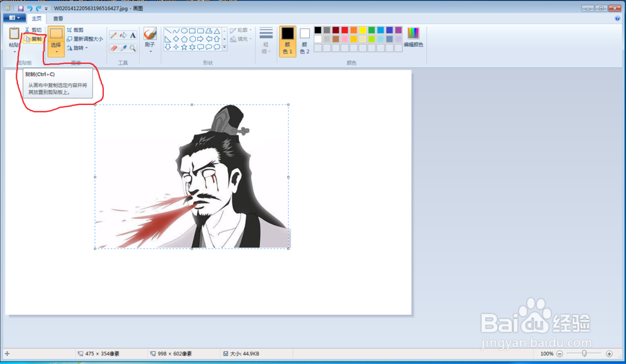Click Edit colors (编辑颜色) button

pyautogui.click(x=413, y=38)
